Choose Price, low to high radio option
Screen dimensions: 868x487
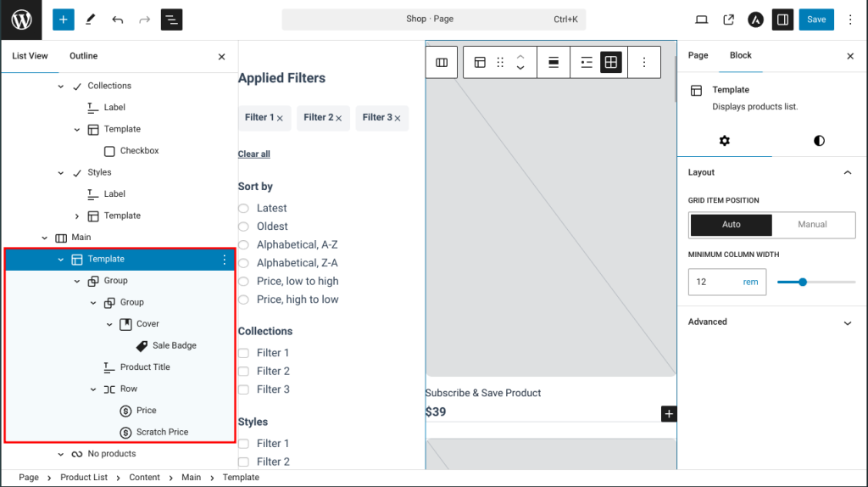tap(243, 281)
